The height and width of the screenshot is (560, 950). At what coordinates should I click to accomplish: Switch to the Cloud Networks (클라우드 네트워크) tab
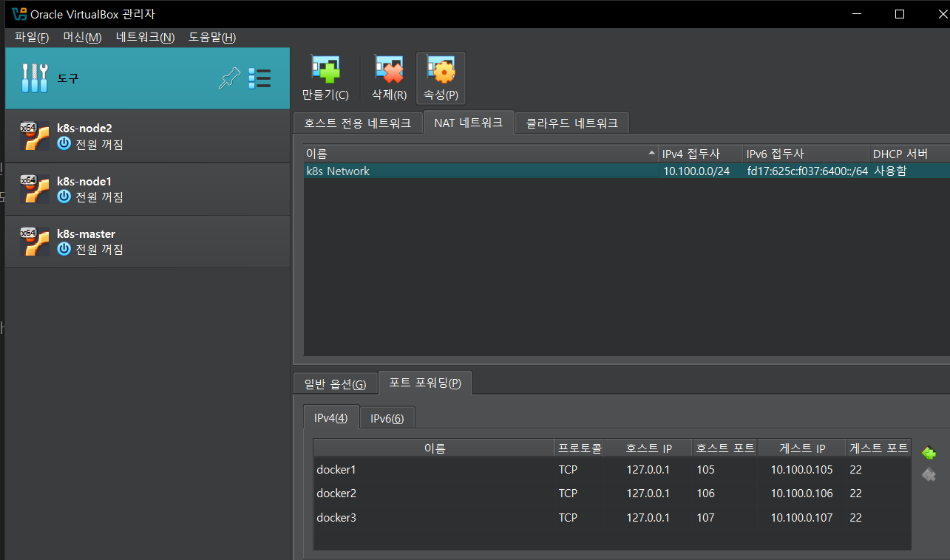[x=572, y=123]
